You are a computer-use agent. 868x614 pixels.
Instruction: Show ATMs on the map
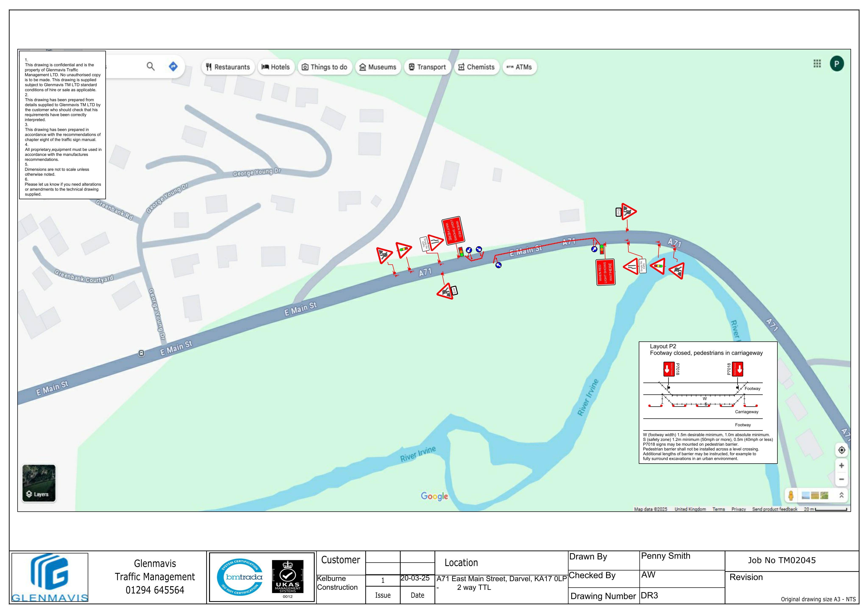[519, 67]
